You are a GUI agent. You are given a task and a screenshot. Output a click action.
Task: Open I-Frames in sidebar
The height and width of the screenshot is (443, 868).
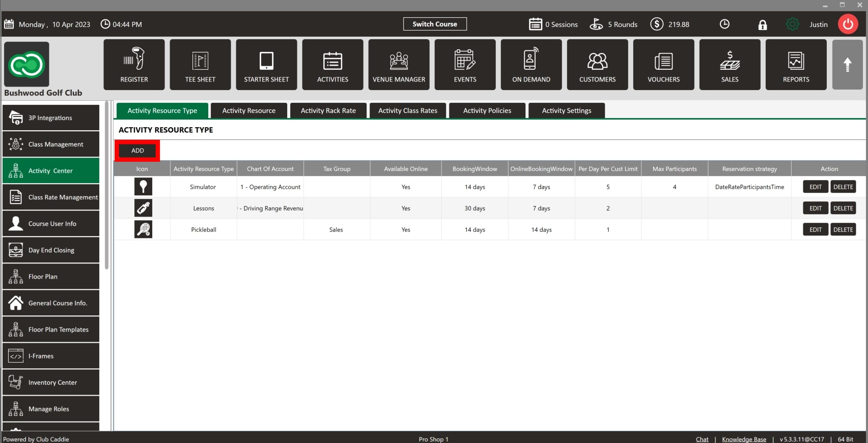tap(51, 356)
